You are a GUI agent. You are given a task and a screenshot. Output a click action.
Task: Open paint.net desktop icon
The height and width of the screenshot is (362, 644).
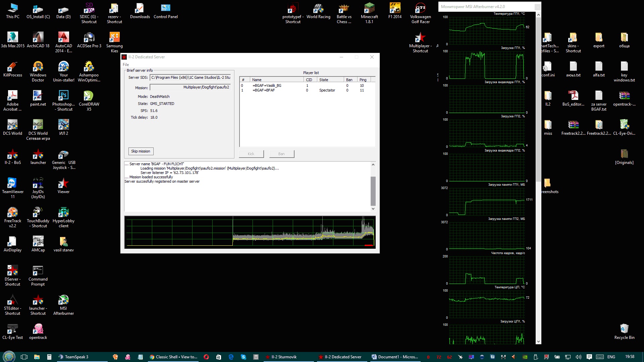click(x=38, y=98)
